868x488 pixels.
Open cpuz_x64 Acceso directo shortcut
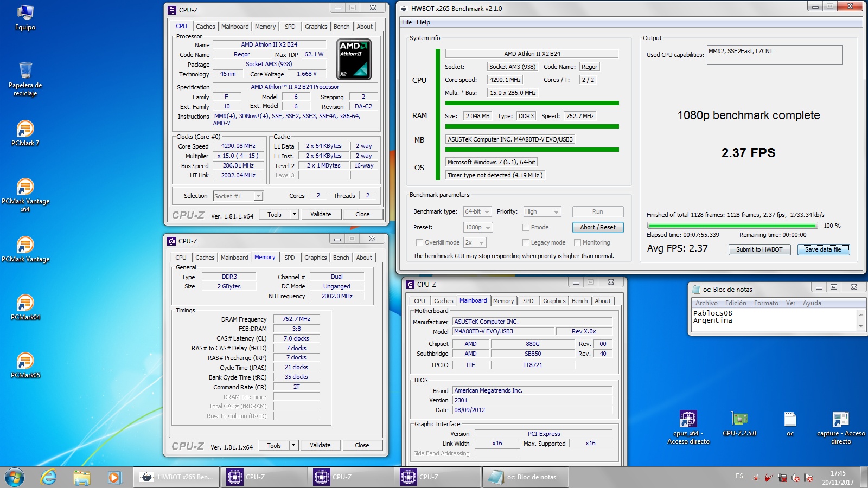tap(688, 427)
